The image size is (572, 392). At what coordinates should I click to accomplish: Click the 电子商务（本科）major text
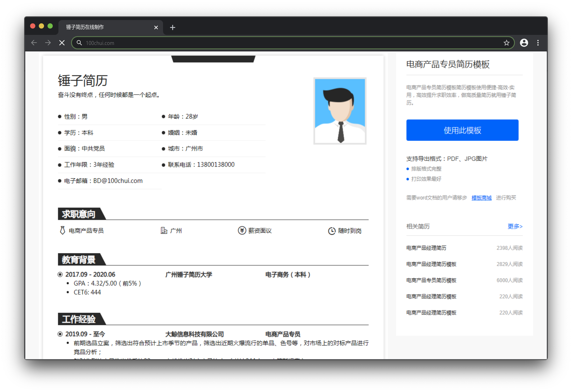[288, 274]
